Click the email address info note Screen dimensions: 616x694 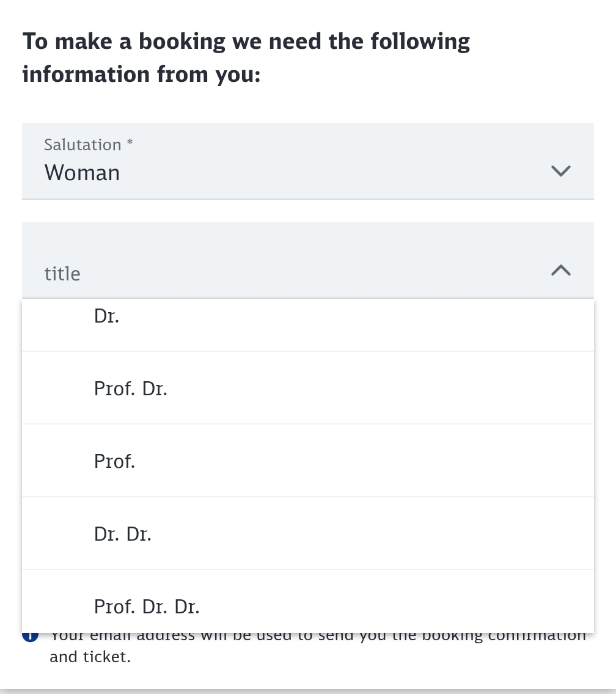click(x=318, y=637)
